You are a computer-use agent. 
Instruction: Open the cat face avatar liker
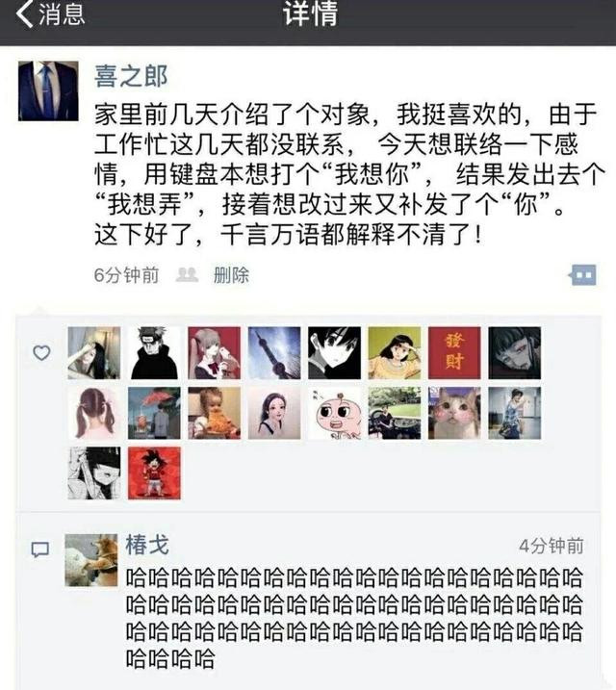(454, 413)
